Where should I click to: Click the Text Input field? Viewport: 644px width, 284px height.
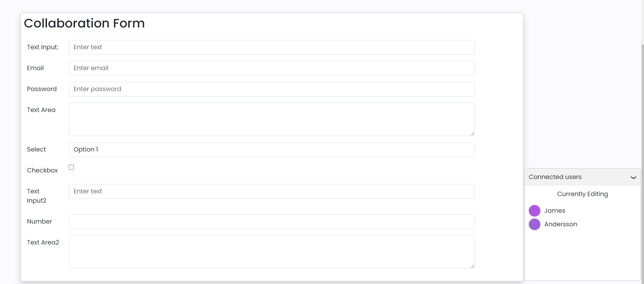[x=272, y=47]
